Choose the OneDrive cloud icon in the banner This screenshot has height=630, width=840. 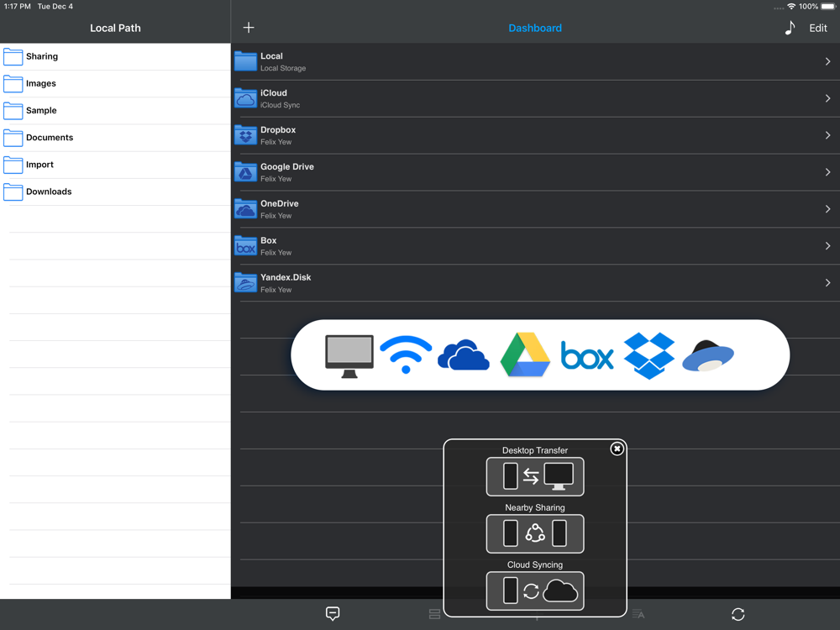pos(464,354)
